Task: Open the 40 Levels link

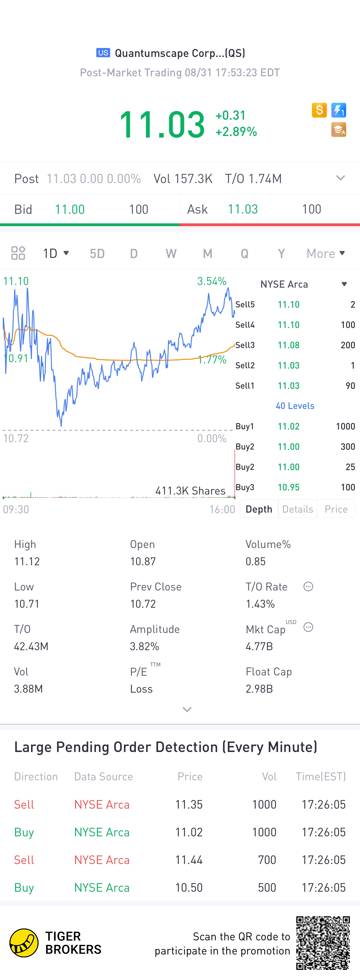Action: [x=295, y=406]
